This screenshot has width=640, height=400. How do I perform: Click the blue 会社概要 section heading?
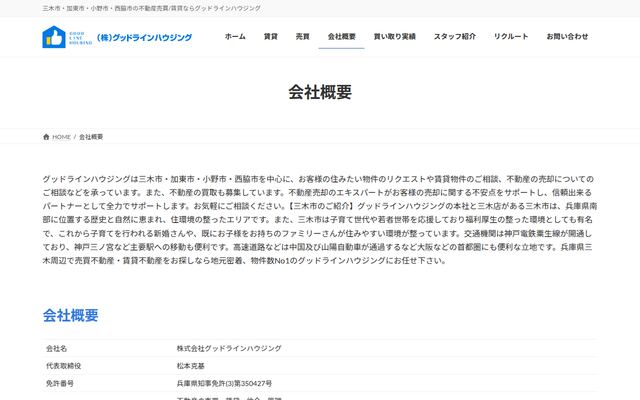pos(71,315)
